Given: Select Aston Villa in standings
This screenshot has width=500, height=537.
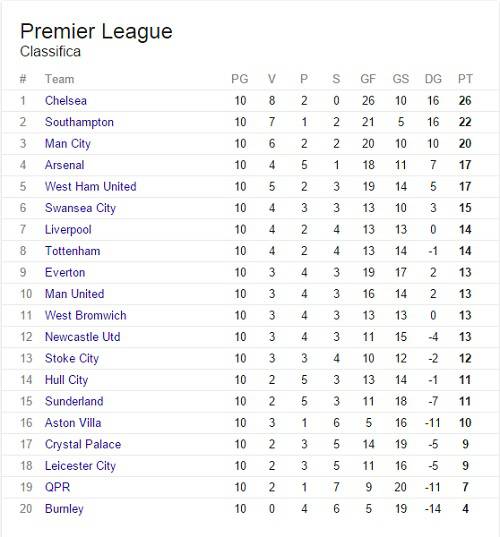Looking at the screenshot, I should (73, 423).
